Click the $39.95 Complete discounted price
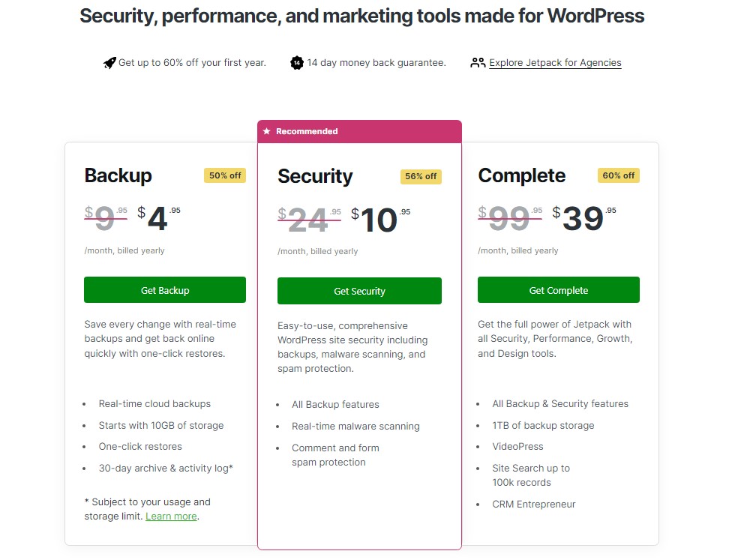This screenshot has width=729, height=560. coord(583,218)
